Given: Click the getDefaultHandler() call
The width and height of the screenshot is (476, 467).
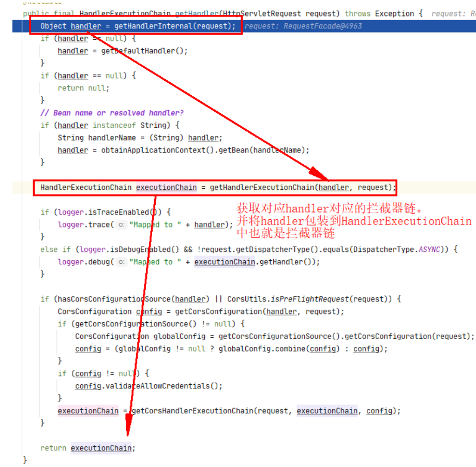Looking at the screenshot, I should click(142, 51).
